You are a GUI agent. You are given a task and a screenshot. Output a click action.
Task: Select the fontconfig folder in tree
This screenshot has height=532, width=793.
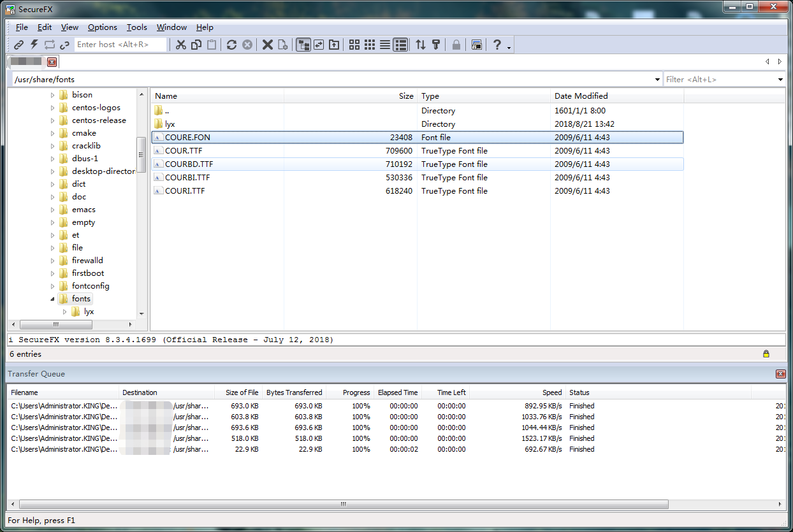91,286
